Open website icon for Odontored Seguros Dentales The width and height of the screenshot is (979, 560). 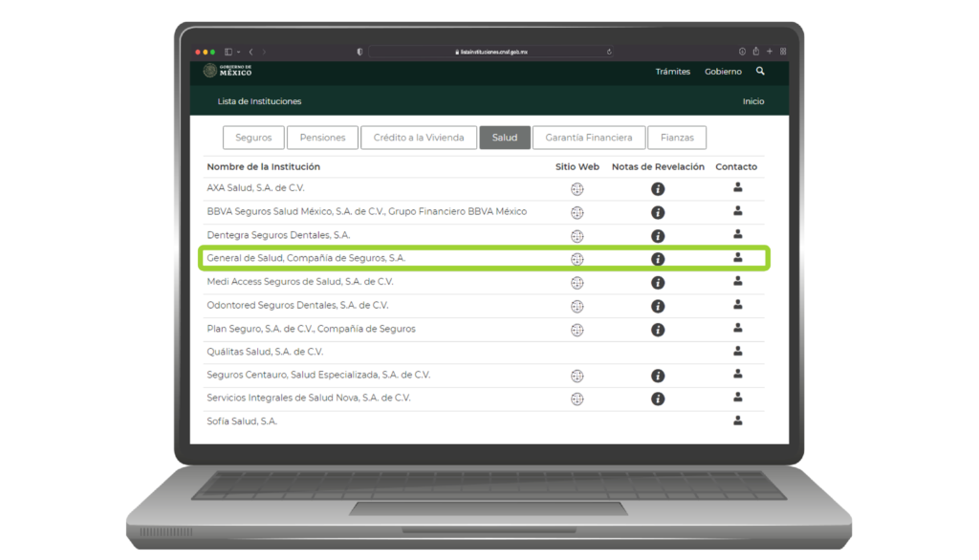tap(577, 307)
